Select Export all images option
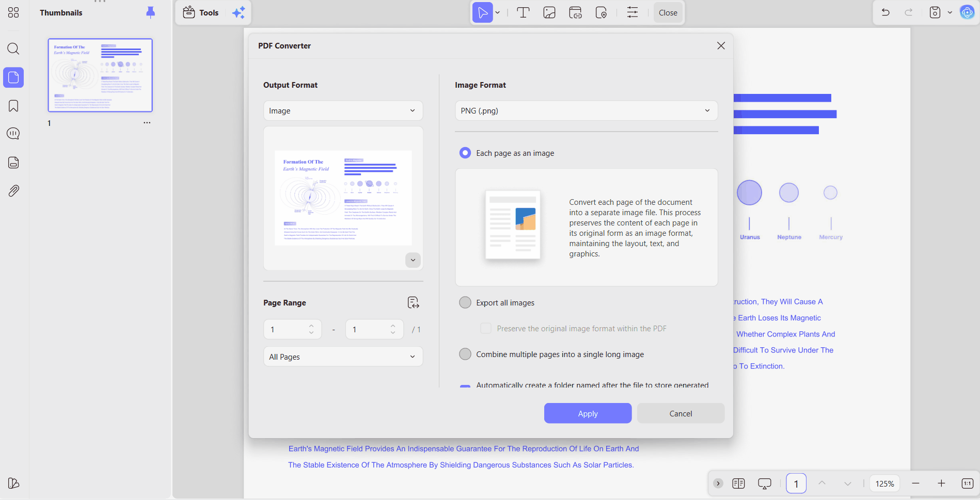This screenshot has width=980, height=500. [465, 302]
